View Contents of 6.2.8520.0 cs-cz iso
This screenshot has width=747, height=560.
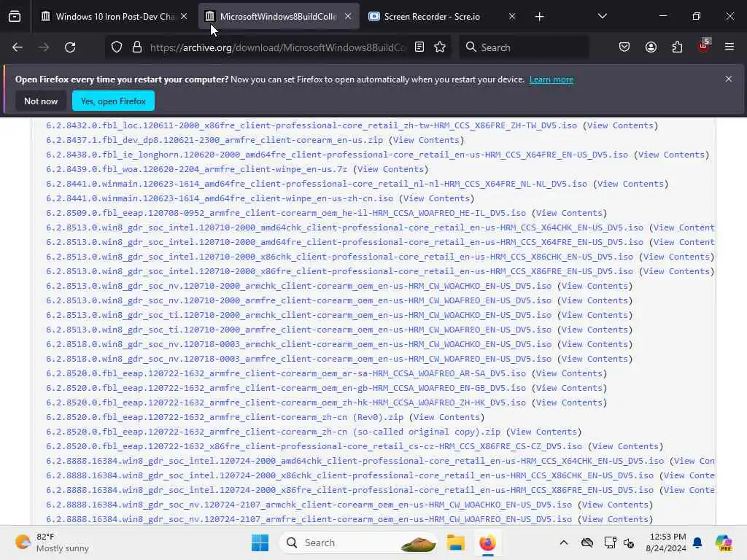(x=625, y=446)
